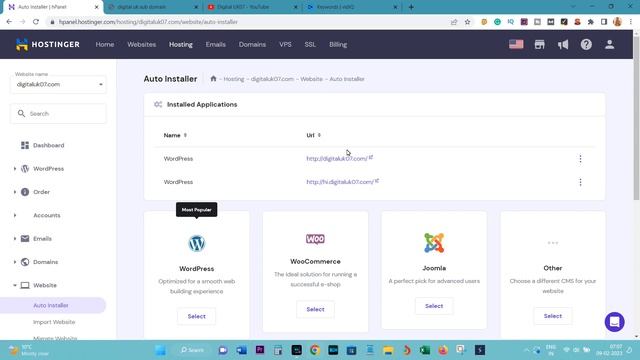Viewport: 640px width, 360px height.
Task: Click the sidebar Search field
Action: [58, 113]
